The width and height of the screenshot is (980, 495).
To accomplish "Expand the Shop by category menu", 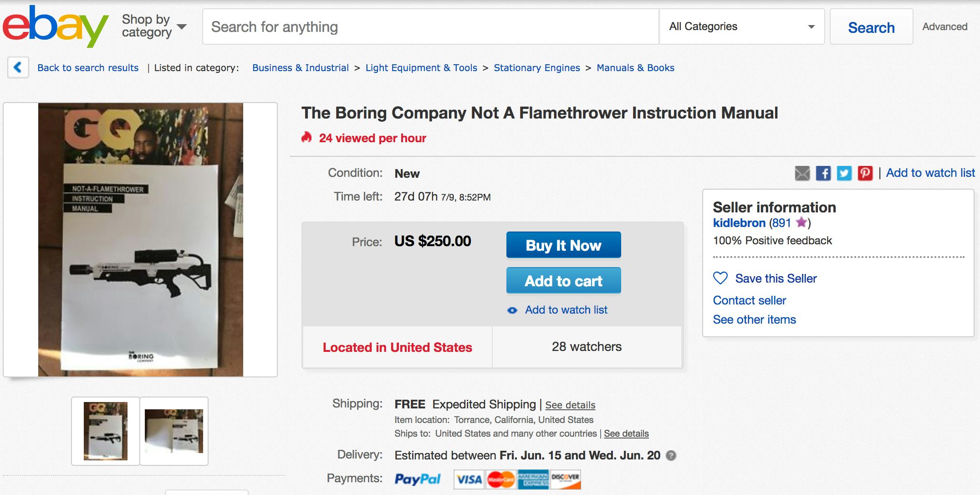I will pyautogui.click(x=154, y=26).
